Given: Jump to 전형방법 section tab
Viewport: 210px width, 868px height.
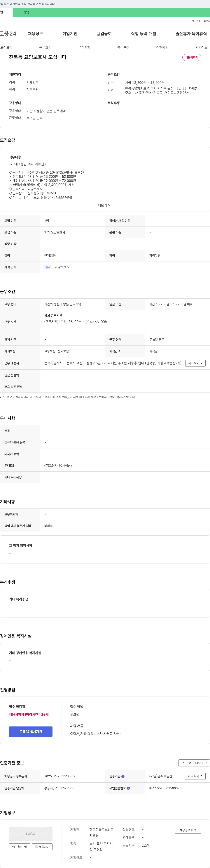Looking at the screenshot, I should (162, 48).
